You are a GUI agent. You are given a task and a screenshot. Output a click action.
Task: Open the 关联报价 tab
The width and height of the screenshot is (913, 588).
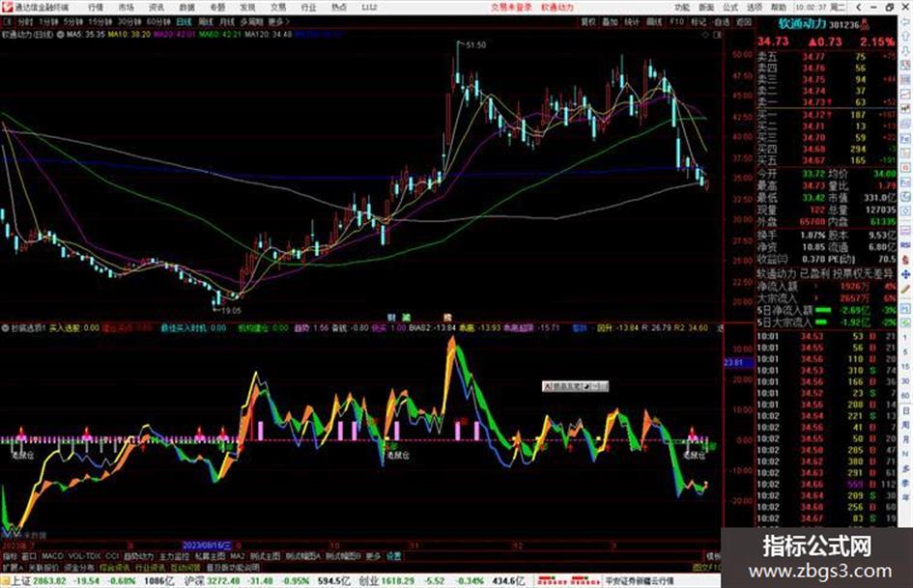[43, 568]
